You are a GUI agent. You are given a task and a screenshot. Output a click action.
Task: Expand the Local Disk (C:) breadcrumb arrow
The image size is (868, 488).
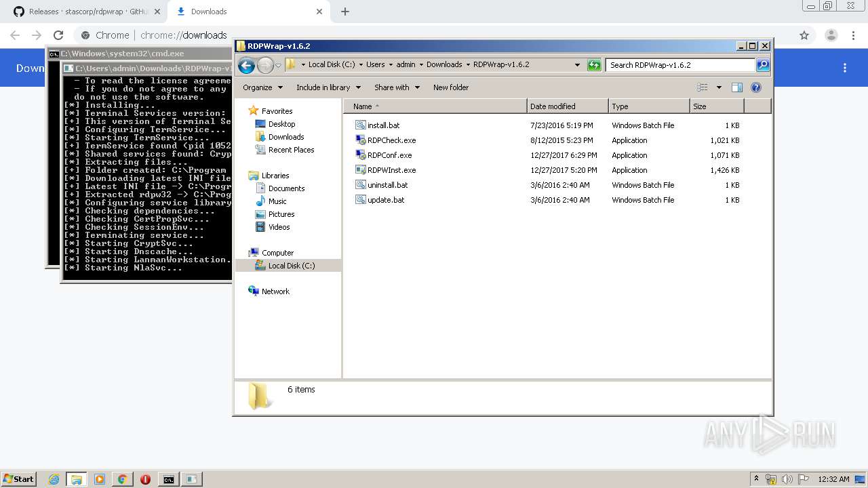[x=361, y=65]
